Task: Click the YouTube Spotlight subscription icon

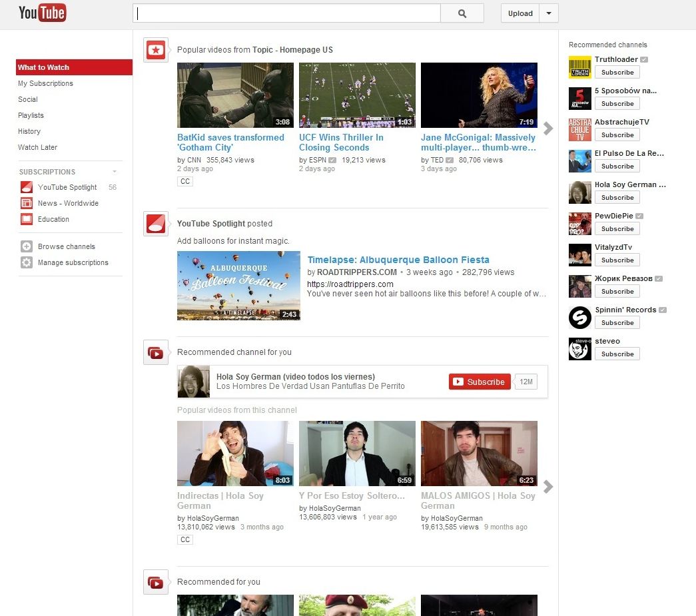Action: [27, 187]
